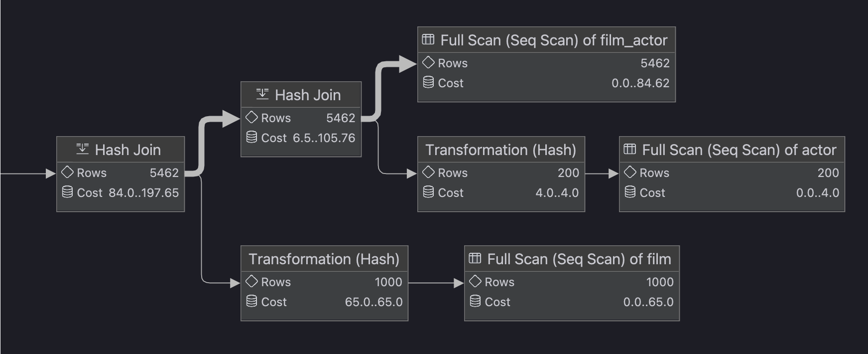Click the Cost database icon in the film scan node
Screen dimensions: 868x354
(x=475, y=301)
